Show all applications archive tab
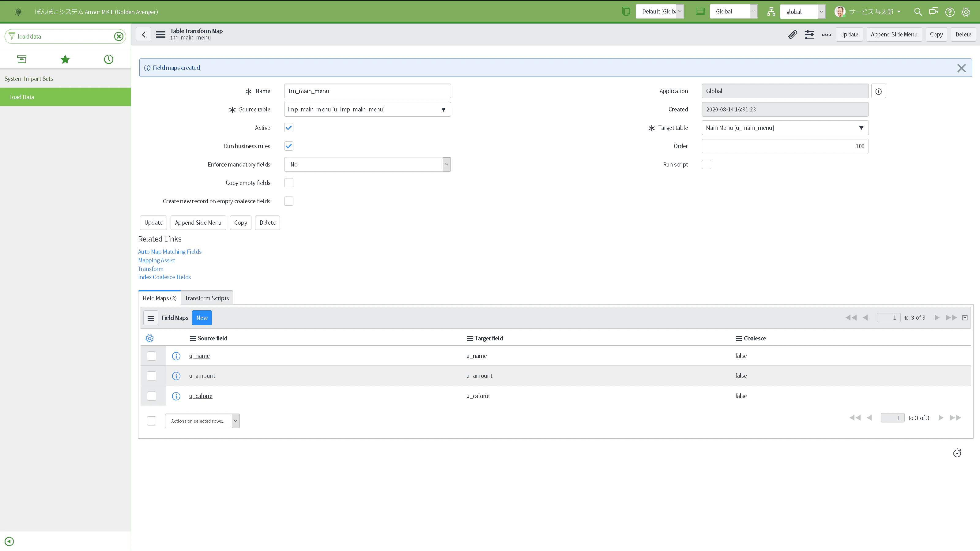Screen dimensions: 980x551 (22, 59)
